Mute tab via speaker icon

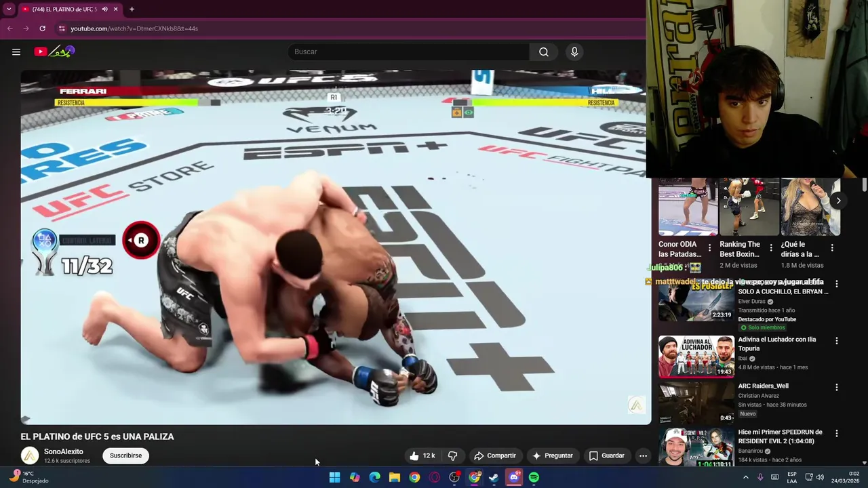coord(104,9)
